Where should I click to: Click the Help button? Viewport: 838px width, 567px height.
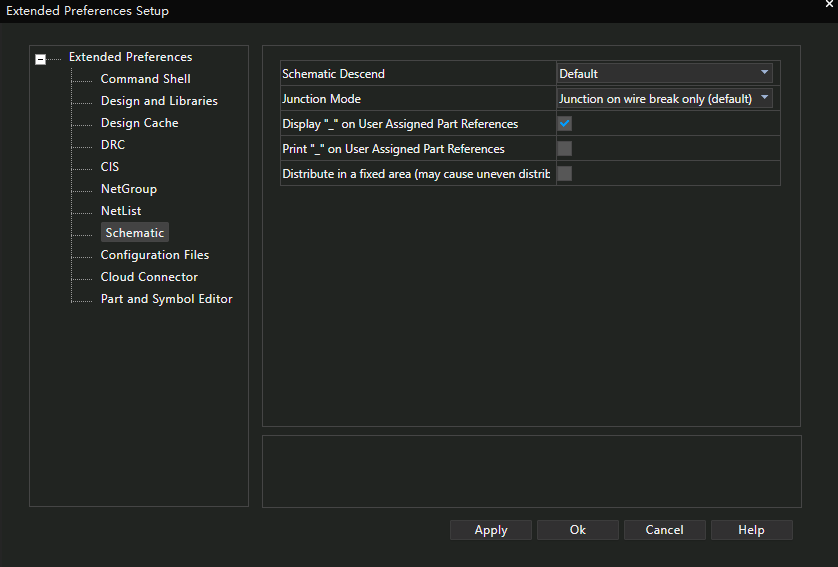[x=751, y=530]
